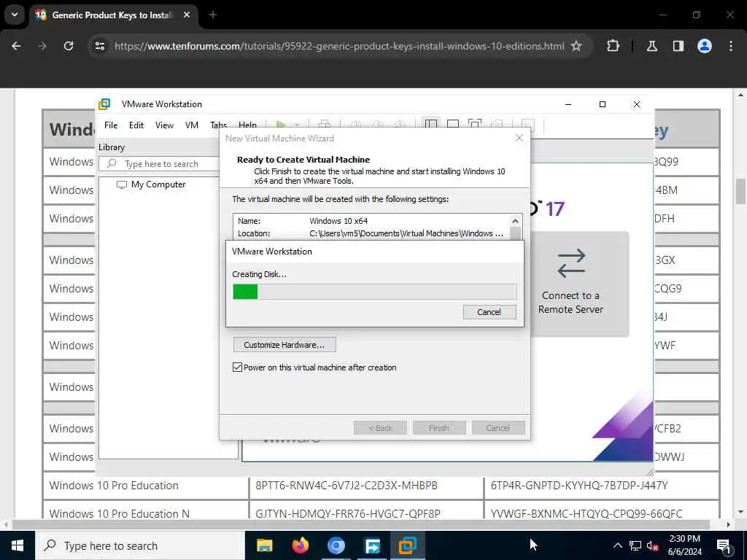Screen dimensions: 747x560
Task: Open the notification center icon
Action: coord(724,545)
